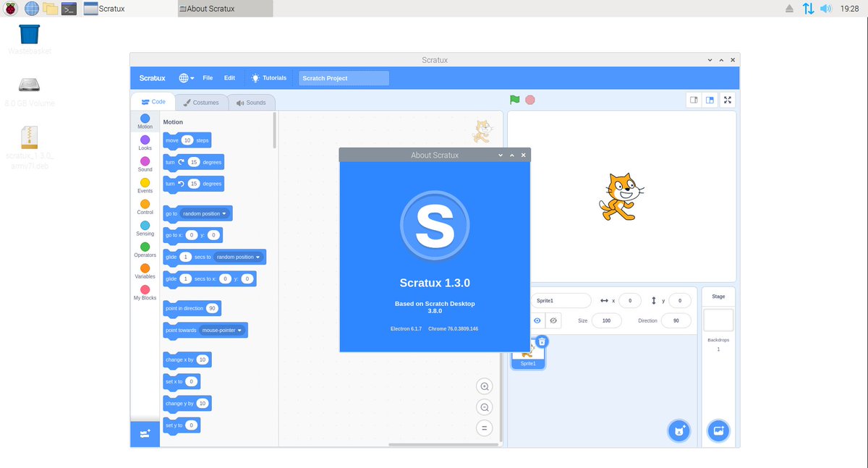Open 'go to random position' dropdown
Viewport: 868px width, 468px height.
(x=205, y=214)
